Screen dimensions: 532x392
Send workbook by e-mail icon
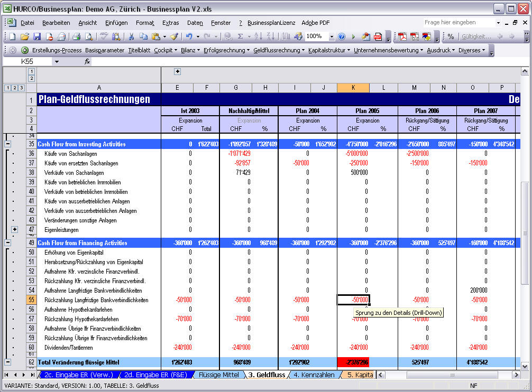click(x=61, y=36)
